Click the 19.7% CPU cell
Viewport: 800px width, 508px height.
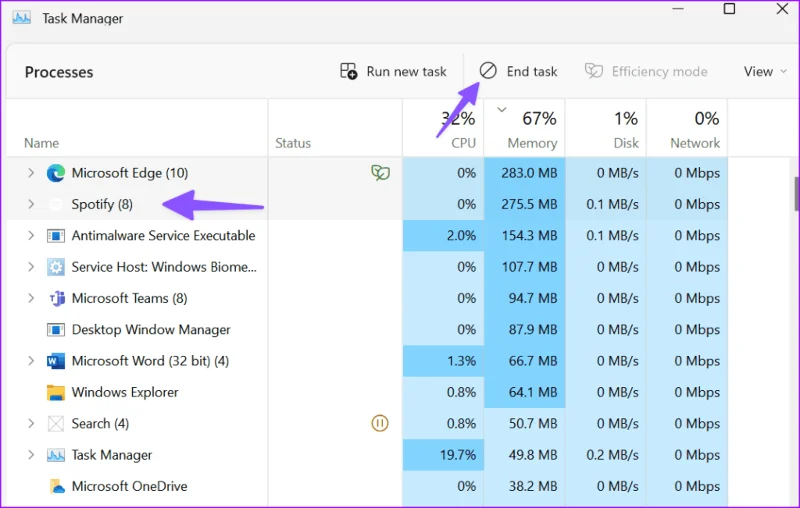click(x=443, y=454)
